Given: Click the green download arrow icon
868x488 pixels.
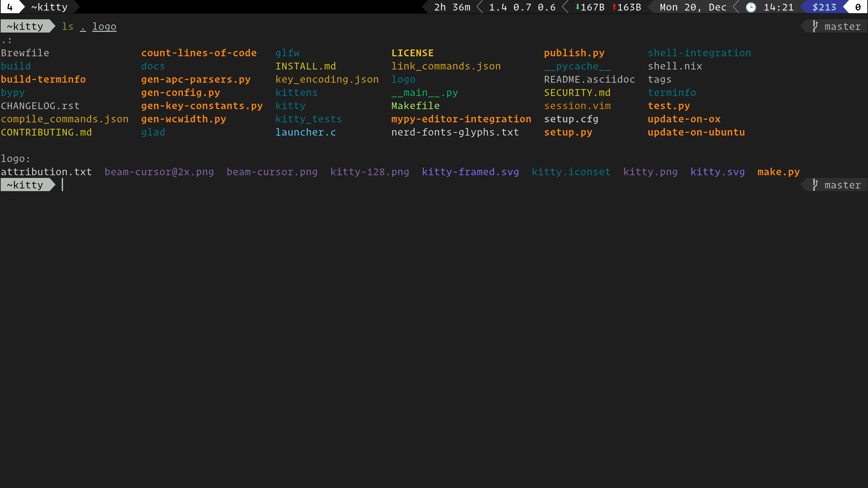Looking at the screenshot, I should pos(577,7).
